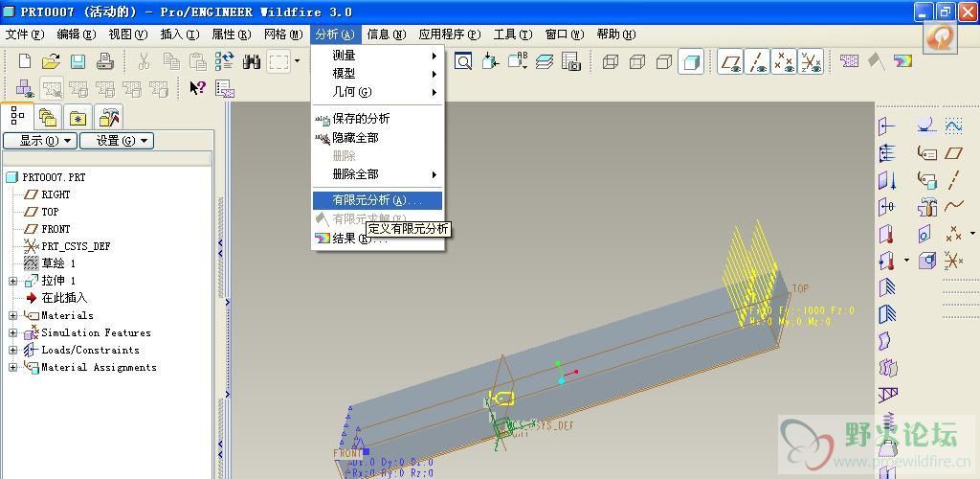
Task: Print using the printer icon
Action: 105,61
